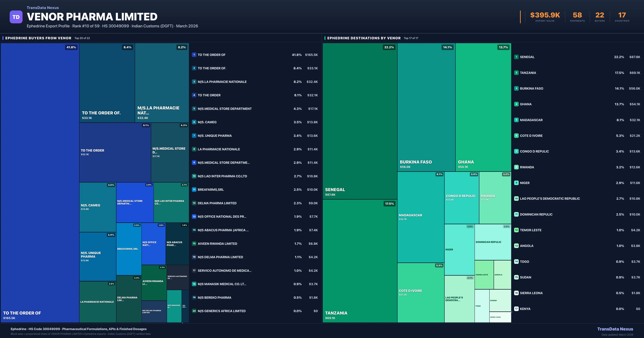The height and width of the screenshot is (338, 644).
Task: Click the TD logo icon
Action: point(16,17)
